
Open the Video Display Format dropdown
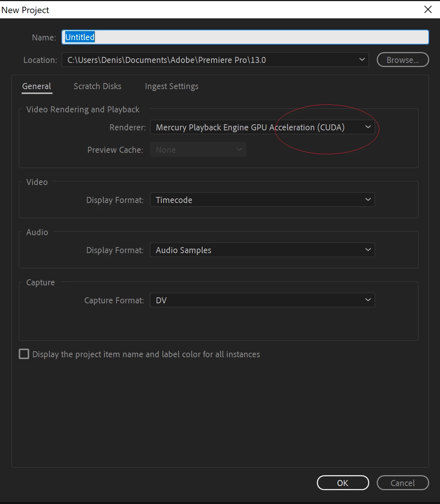pos(263,200)
